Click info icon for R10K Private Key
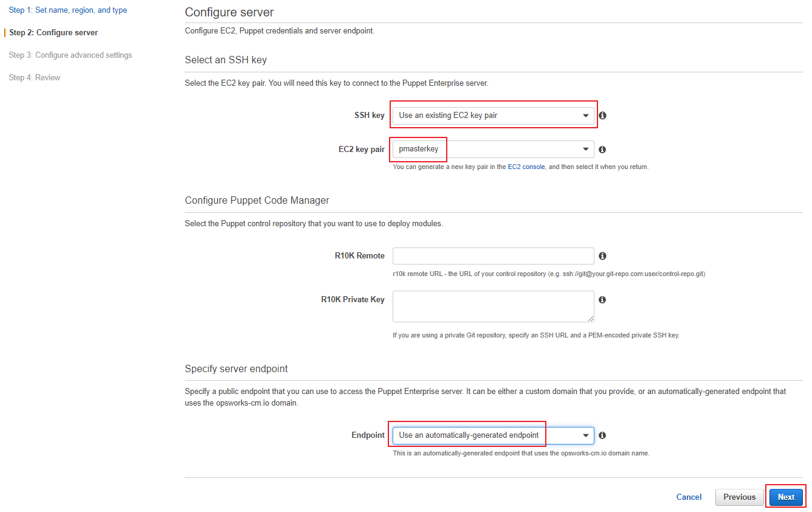812x512 pixels. pyautogui.click(x=602, y=300)
